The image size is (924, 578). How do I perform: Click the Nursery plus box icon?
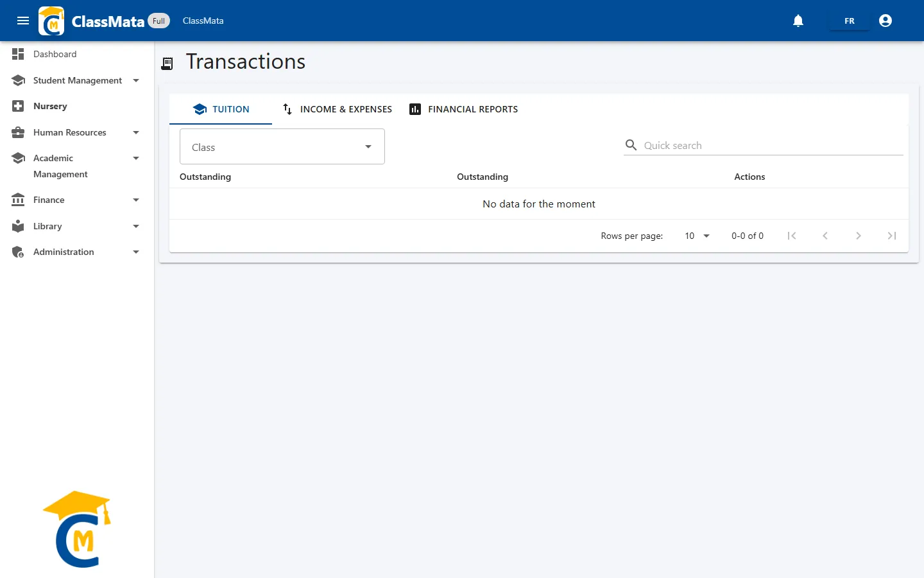(18, 106)
